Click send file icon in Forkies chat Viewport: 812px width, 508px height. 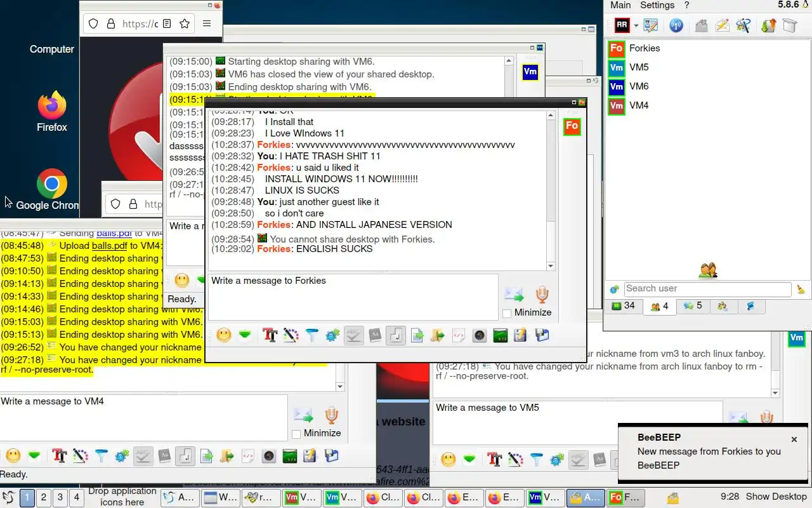tap(417, 335)
